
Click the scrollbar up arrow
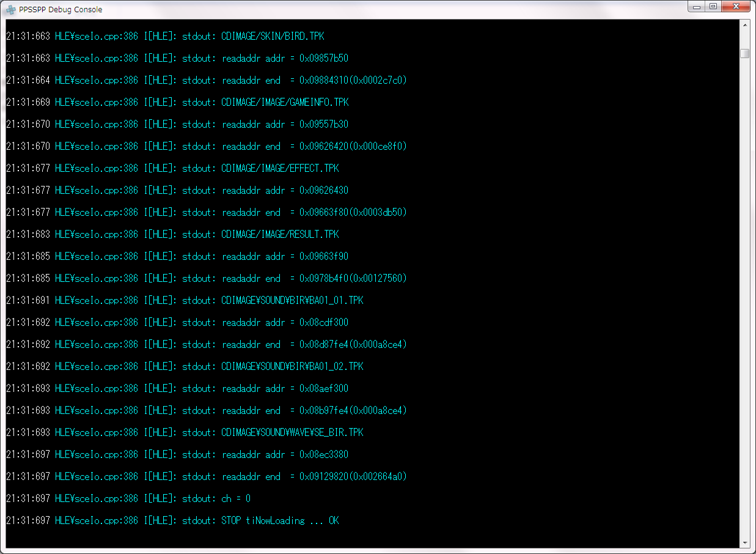744,25
